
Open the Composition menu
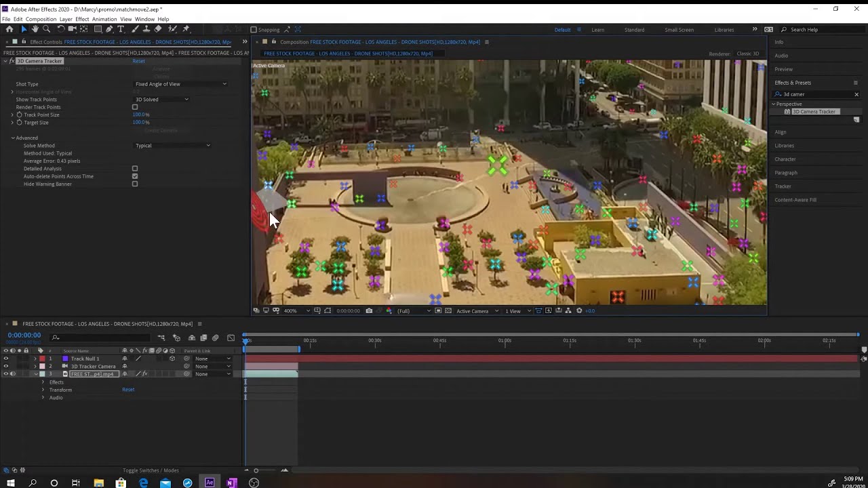(x=41, y=19)
